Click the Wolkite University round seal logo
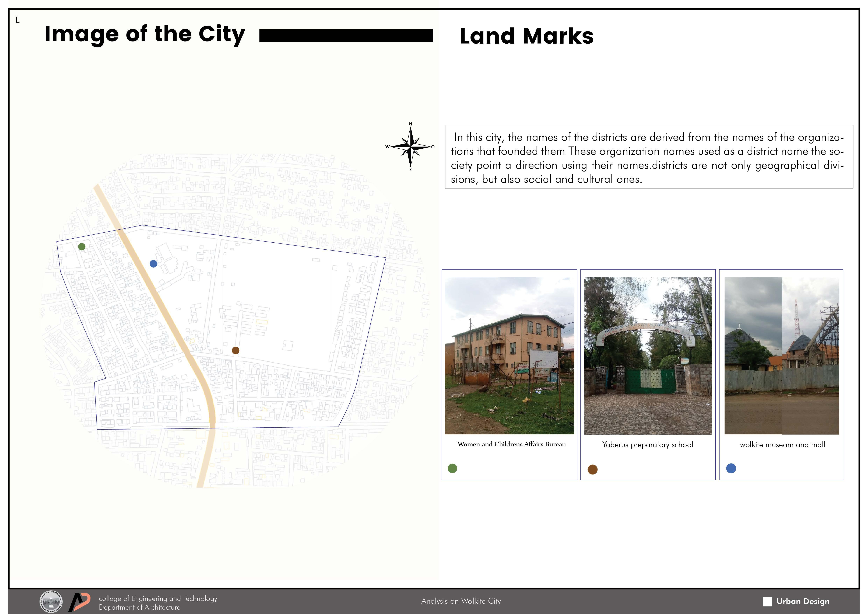The height and width of the screenshot is (614, 868). pyautogui.click(x=51, y=602)
